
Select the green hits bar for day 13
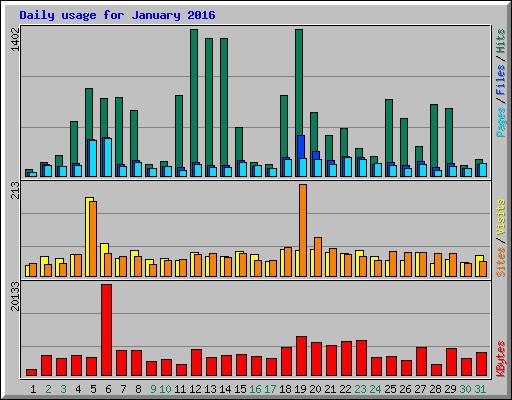point(209,102)
